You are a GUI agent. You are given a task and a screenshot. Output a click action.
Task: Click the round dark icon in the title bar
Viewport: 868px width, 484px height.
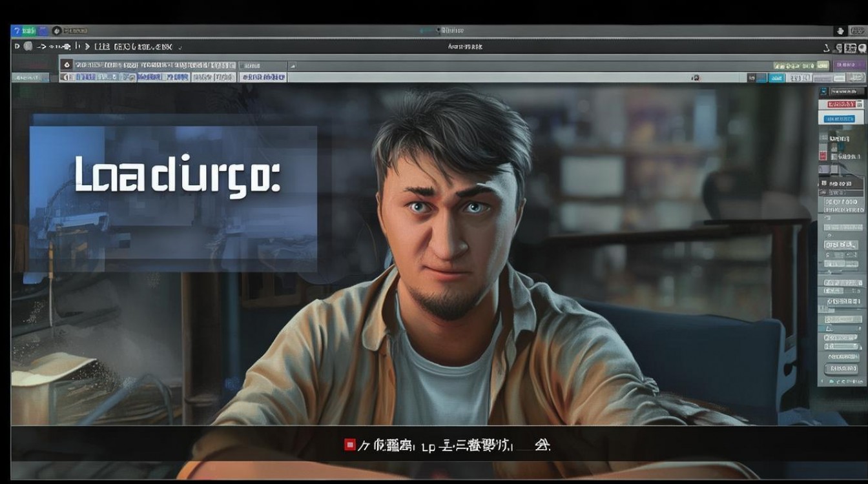[x=57, y=30]
